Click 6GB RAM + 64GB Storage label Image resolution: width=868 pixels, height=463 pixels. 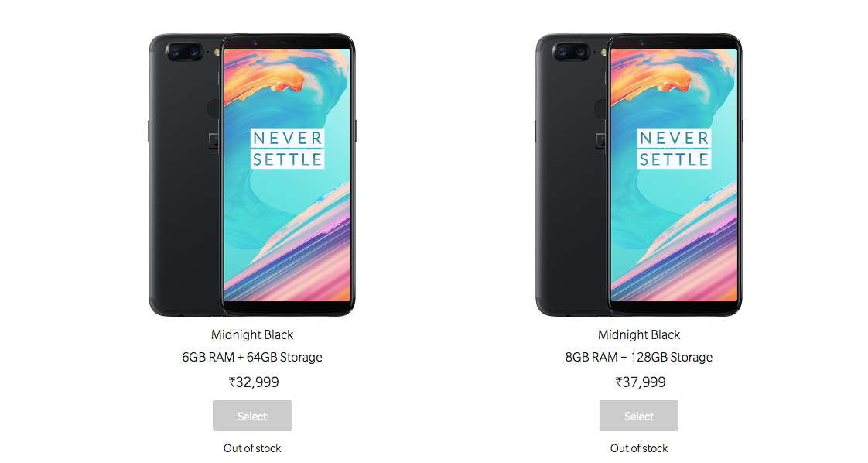pyautogui.click(x=252, y=357)
